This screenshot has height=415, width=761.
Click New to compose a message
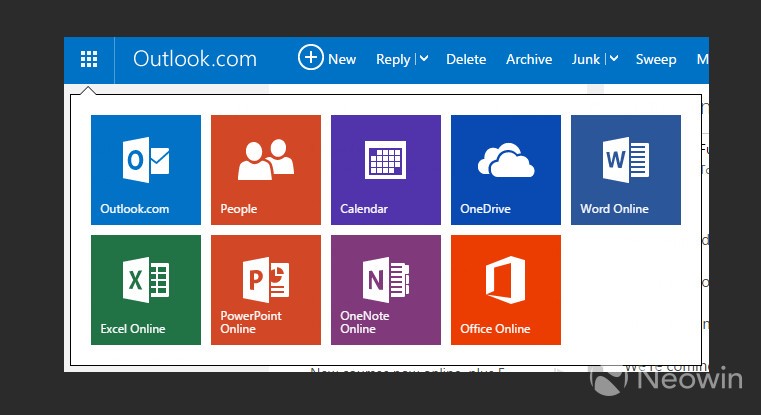pos(327,59)
